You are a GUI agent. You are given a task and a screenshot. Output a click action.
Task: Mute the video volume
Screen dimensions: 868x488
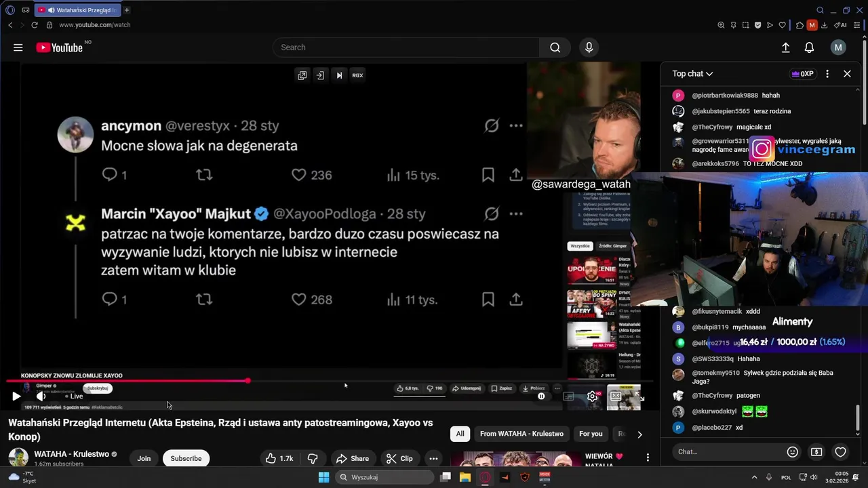(41, 396)
